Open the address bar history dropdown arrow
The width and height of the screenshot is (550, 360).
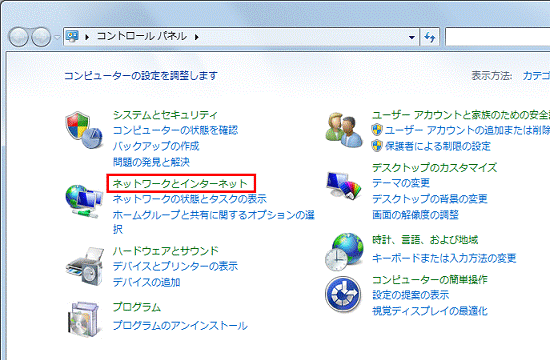coord(412,37)
